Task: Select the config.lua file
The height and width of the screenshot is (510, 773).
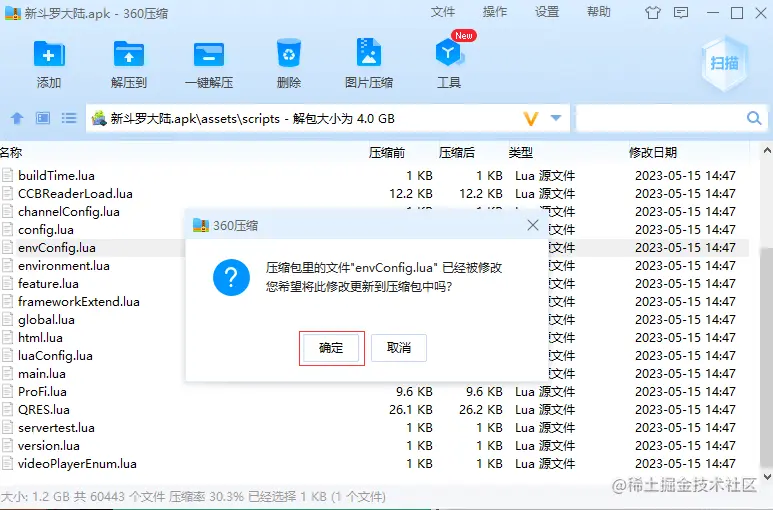Action: (46, 230)
